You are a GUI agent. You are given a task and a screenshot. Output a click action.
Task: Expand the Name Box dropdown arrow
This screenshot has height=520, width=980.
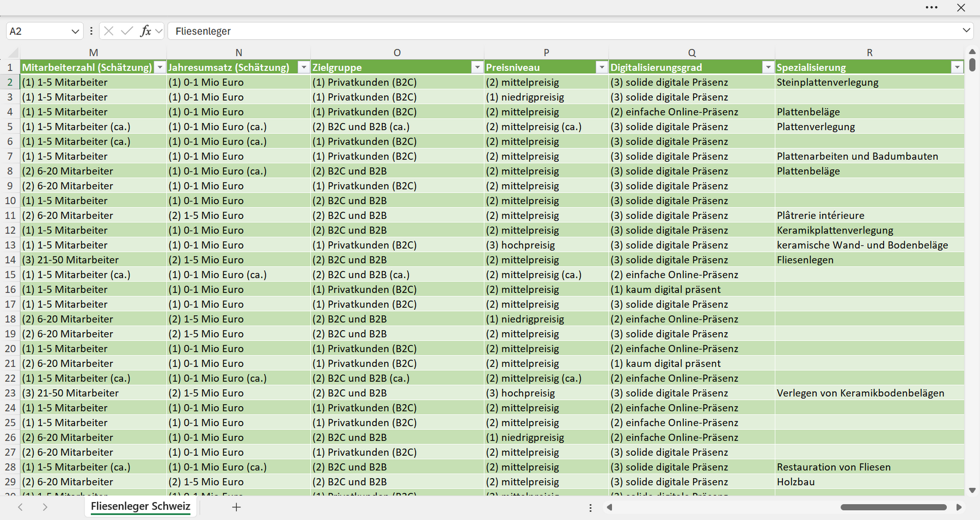(x=75, y=32)
